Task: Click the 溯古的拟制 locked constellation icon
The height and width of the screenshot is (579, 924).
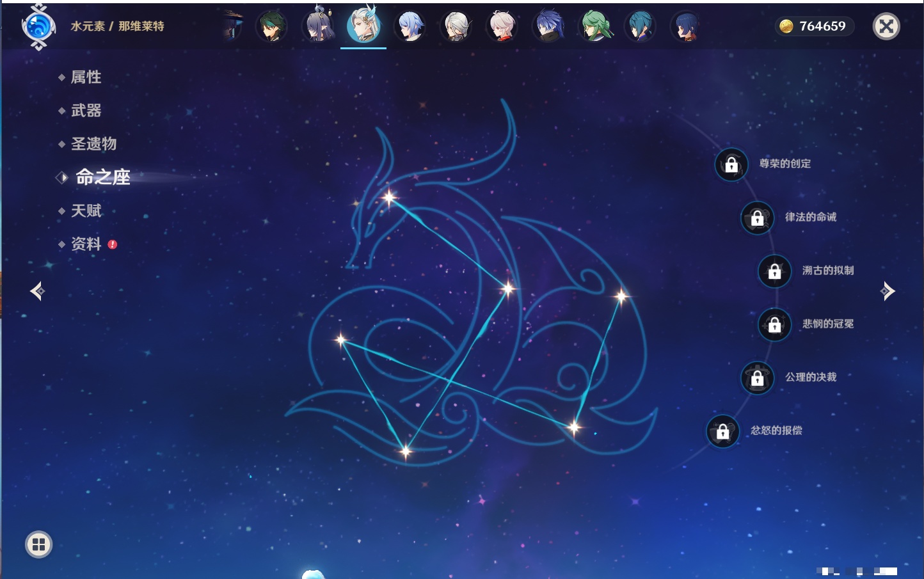Action: point(774,271)
